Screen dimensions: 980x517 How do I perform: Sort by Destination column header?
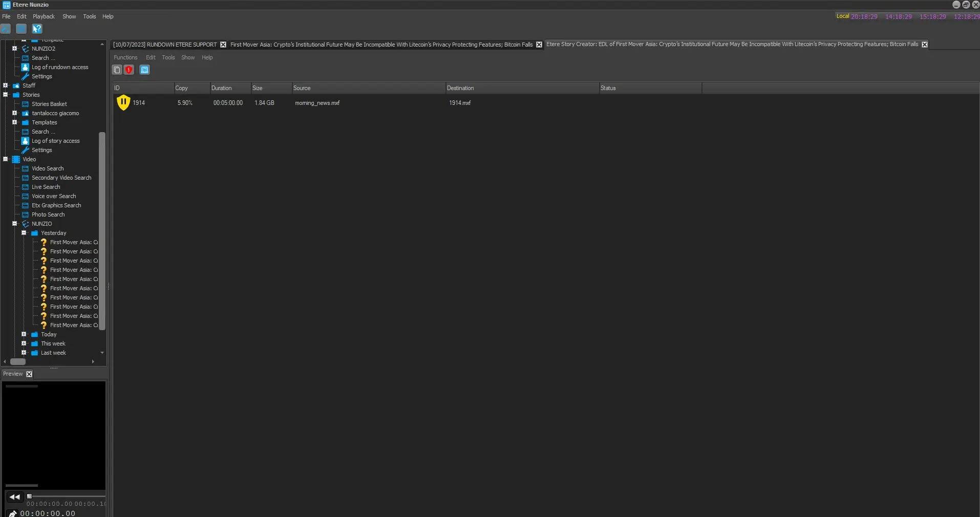(x=460, y=88)
